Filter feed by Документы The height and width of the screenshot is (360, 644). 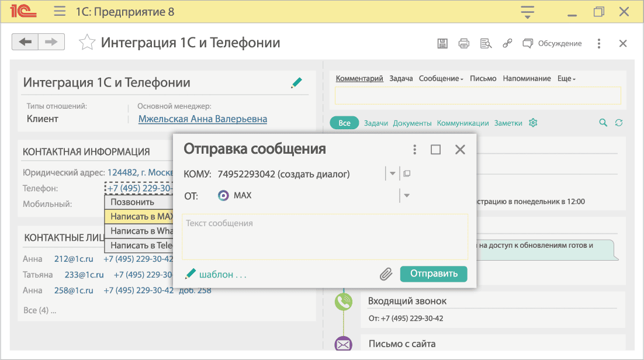point(413,123)
